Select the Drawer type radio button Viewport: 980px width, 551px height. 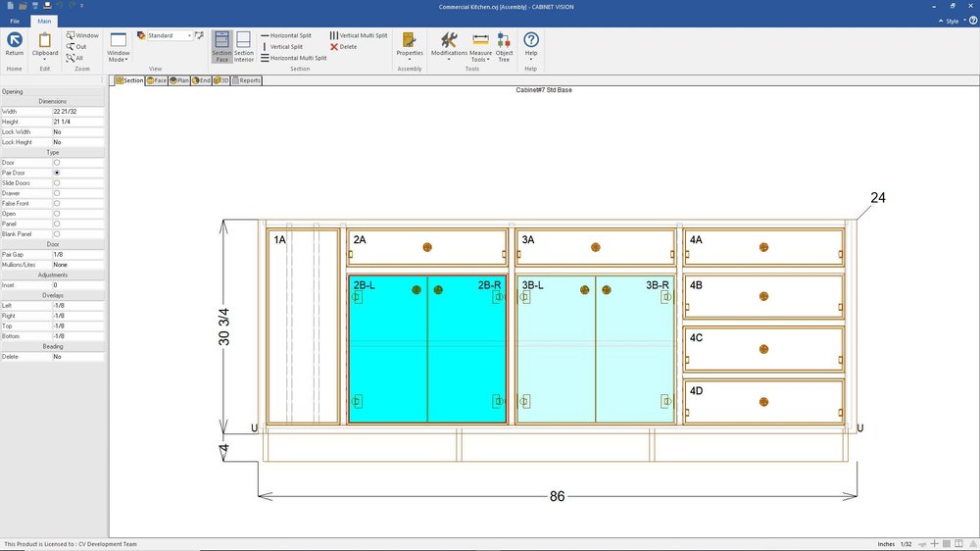pyautogui.click(x=57, y=193)
